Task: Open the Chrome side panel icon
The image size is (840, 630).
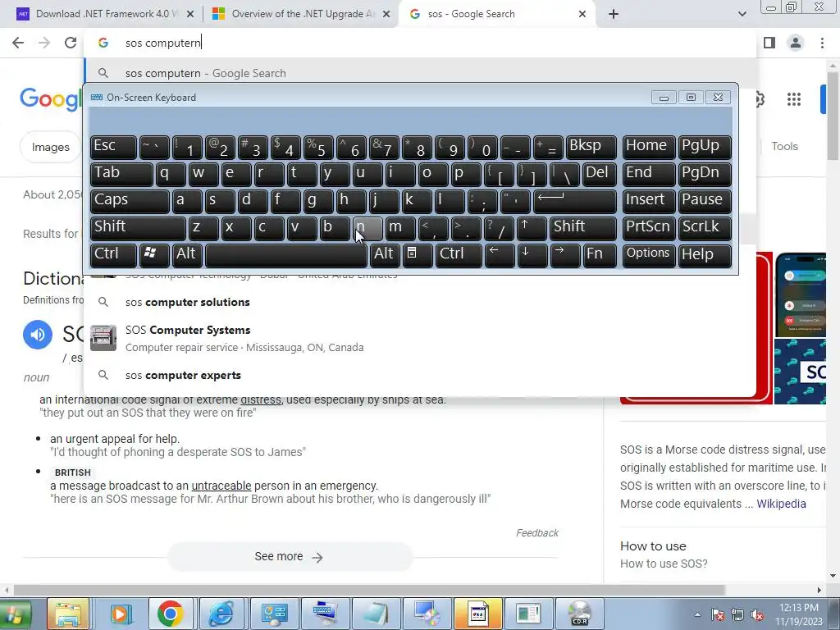Action: [x=769, y=43]
